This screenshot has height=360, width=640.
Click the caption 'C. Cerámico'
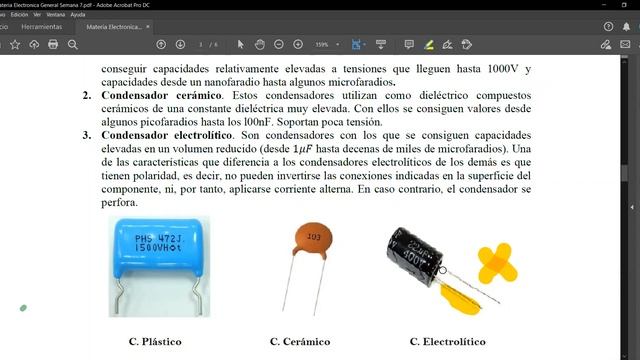pyautogui.click(x=300, y=342)
